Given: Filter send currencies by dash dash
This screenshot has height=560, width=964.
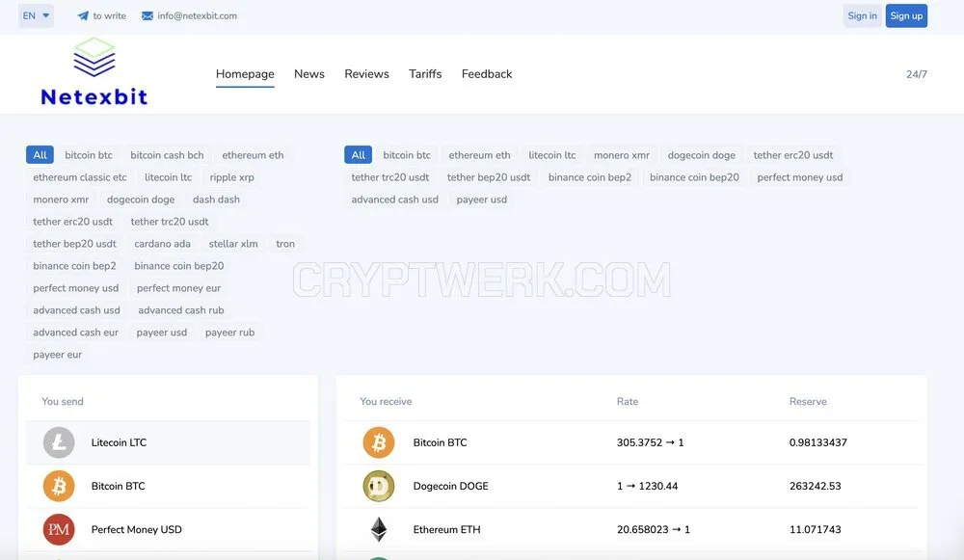Looking at the screenshot, I should (216, 200).
